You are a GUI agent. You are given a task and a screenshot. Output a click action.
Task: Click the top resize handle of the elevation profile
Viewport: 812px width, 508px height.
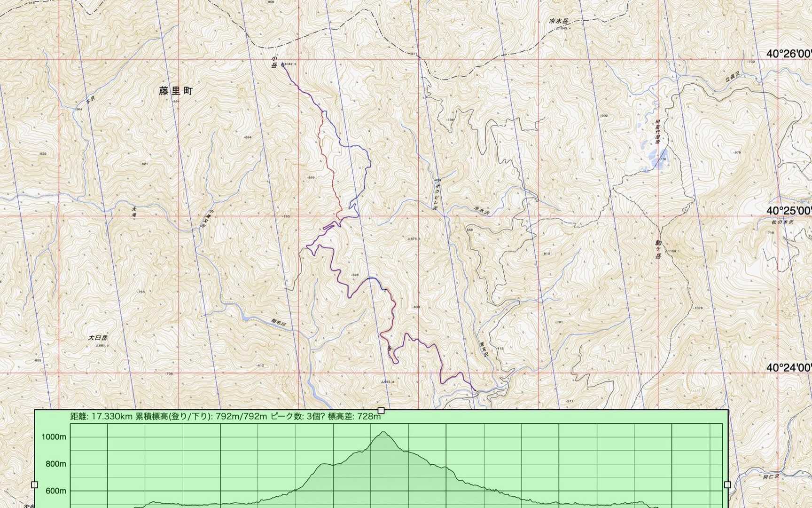(x=381, y=411)
